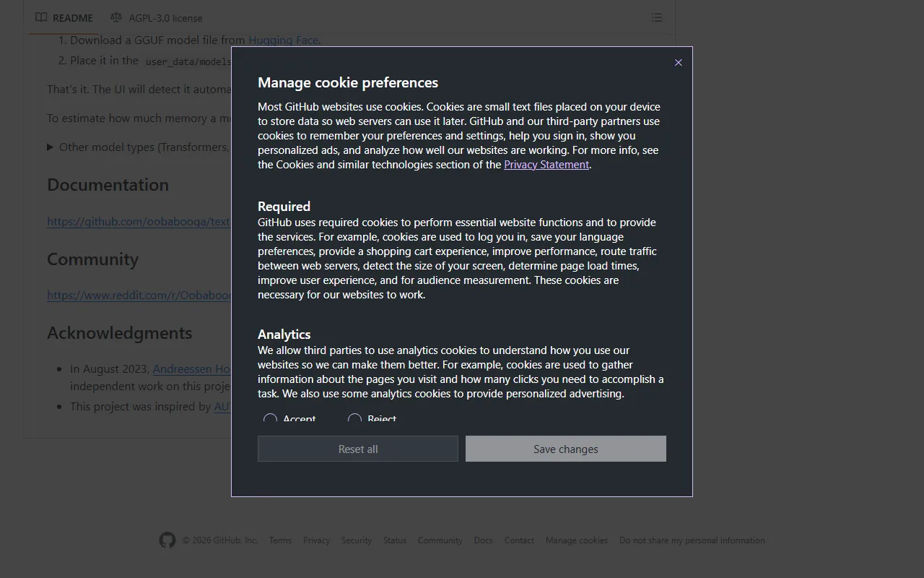Click Manage cookies in the footer
This screenshot has height=578, width=924.
(576, 540)
